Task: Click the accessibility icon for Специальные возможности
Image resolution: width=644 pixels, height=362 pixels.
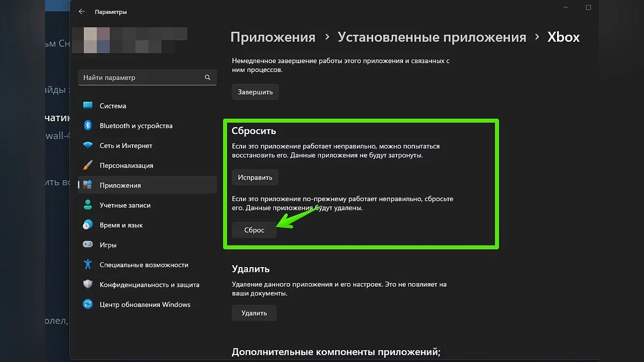Action: point(88,264)
